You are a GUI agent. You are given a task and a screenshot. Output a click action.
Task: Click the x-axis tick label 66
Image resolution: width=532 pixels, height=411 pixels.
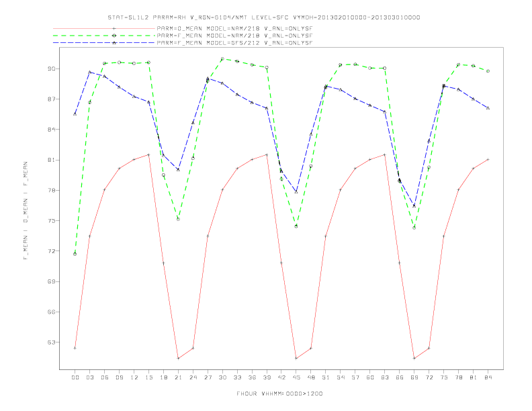coord(400,377)
